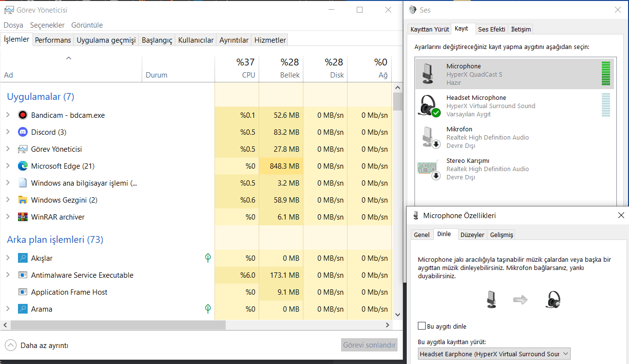Click Antimalware Service Executable icon
Screen dimensions: 629x364
22,275
